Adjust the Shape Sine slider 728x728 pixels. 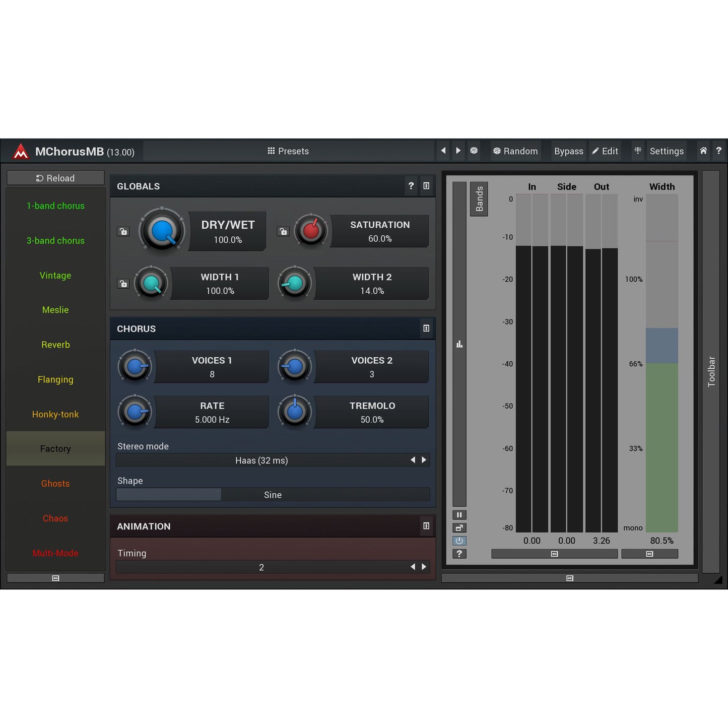(273, 495)
